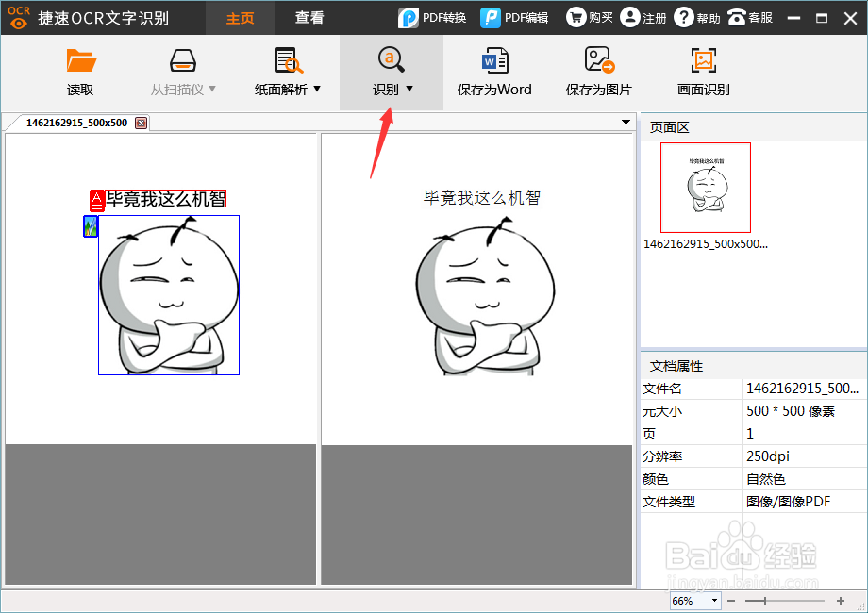The height and width of the screenshot is (613, 868).
Task: Click the OCR logo in the title bar
Action: 17,16
